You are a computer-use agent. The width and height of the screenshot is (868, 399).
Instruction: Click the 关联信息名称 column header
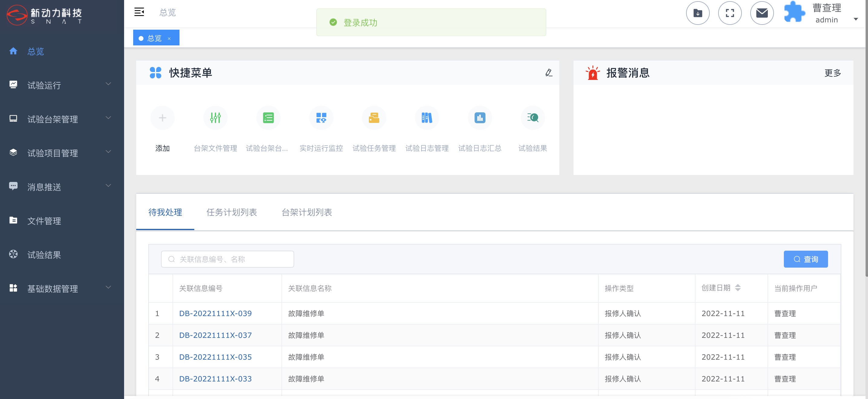coord(310,289)
